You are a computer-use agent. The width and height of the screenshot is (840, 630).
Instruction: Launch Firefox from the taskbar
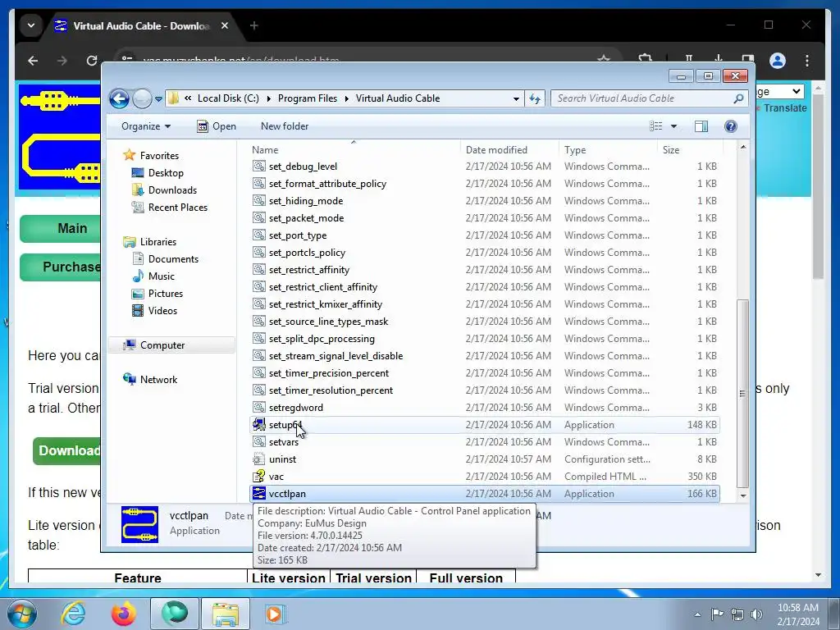pyautogui.click(x=124, y=614)
